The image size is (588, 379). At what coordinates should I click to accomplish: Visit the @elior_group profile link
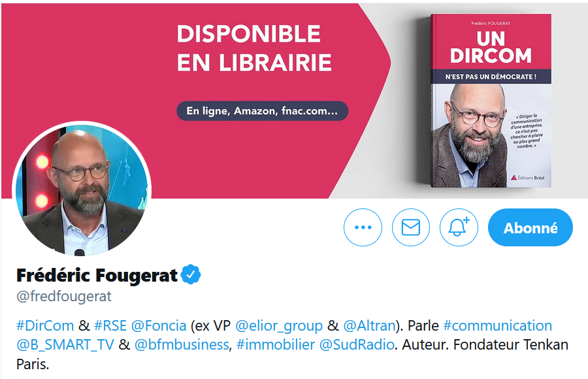coord(279,325)
